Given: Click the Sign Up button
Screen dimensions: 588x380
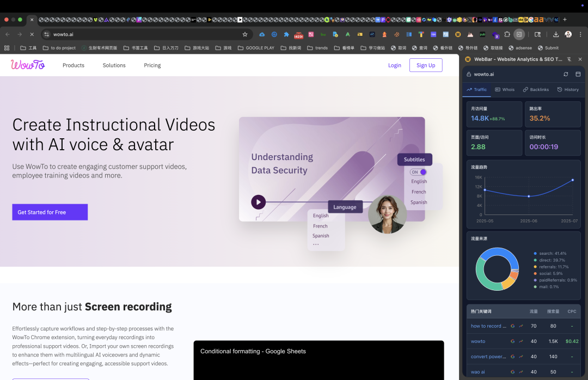Looking at the screenshot, I should click(x=426, y=65).
